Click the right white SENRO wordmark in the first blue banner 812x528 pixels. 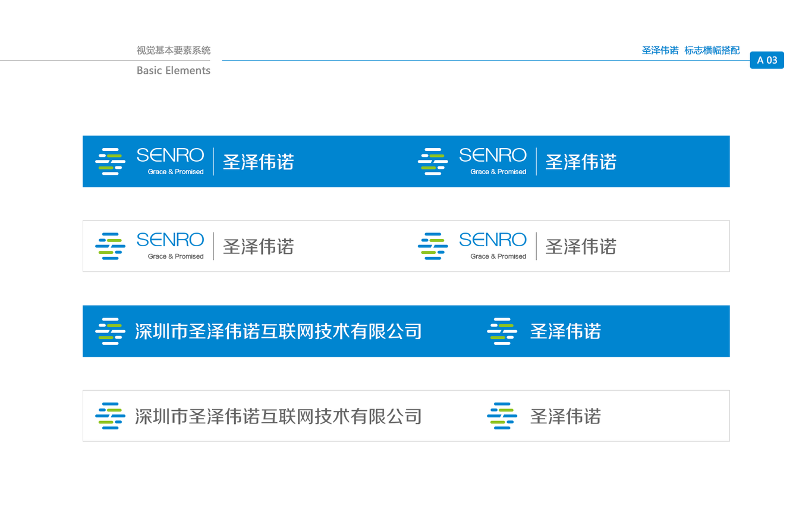coord(493,155)
